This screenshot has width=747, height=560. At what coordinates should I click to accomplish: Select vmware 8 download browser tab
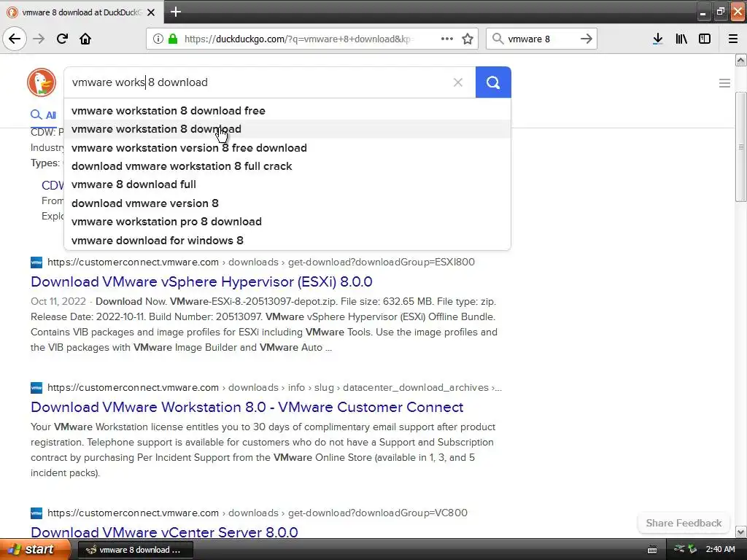point(82,12)
